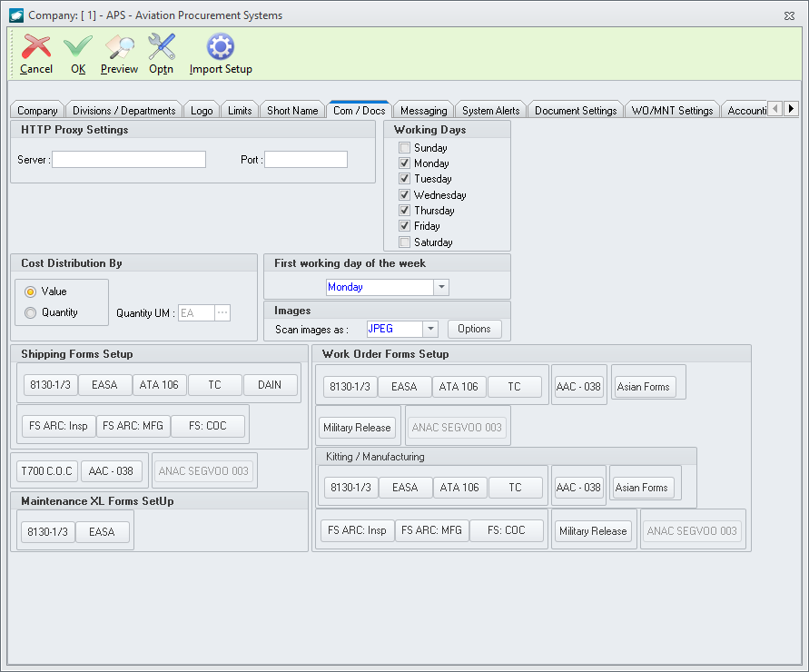Enable Sunday as a working day
This screenshot has width=809, height=672.
coord(405,148)
